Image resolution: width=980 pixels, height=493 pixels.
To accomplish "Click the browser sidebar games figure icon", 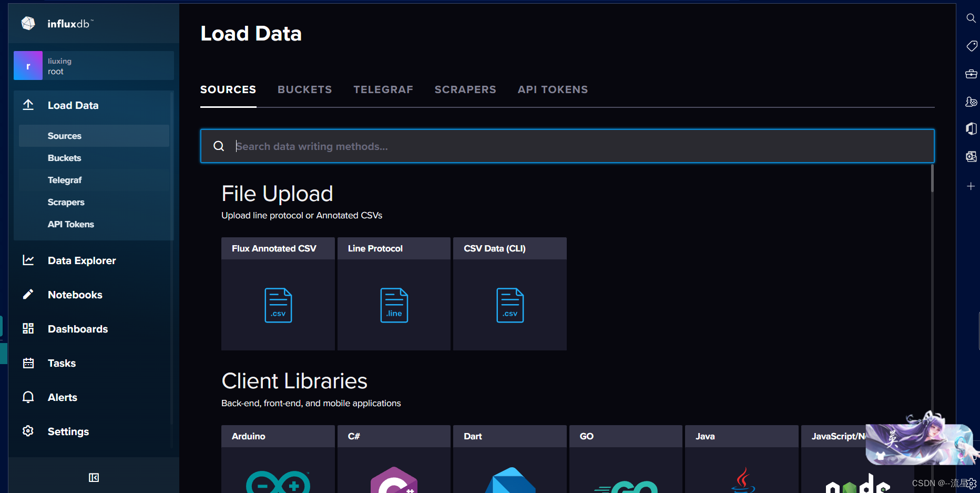I will pos(971,102).
